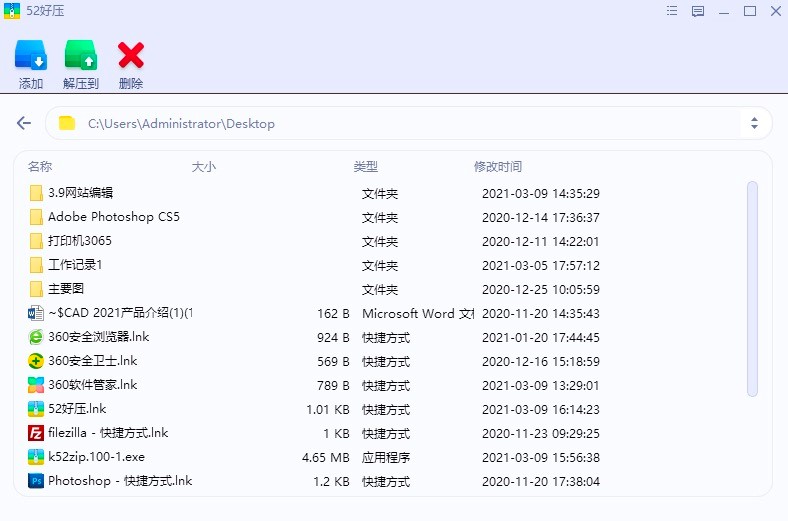Click the date 2021-03-05 17:57:12
The height and width of the screenshot is (521, 788).
pyautogui.click(x=541, y=265)
